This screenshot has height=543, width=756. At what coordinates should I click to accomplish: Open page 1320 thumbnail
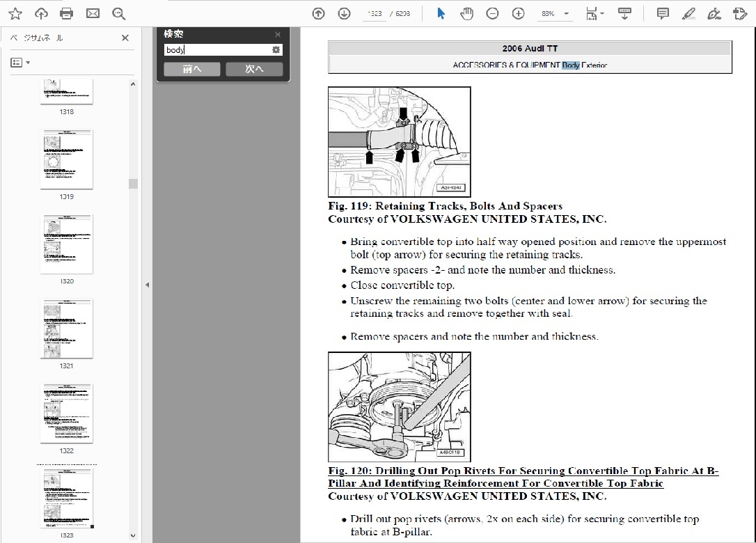(x=67, y=244)
